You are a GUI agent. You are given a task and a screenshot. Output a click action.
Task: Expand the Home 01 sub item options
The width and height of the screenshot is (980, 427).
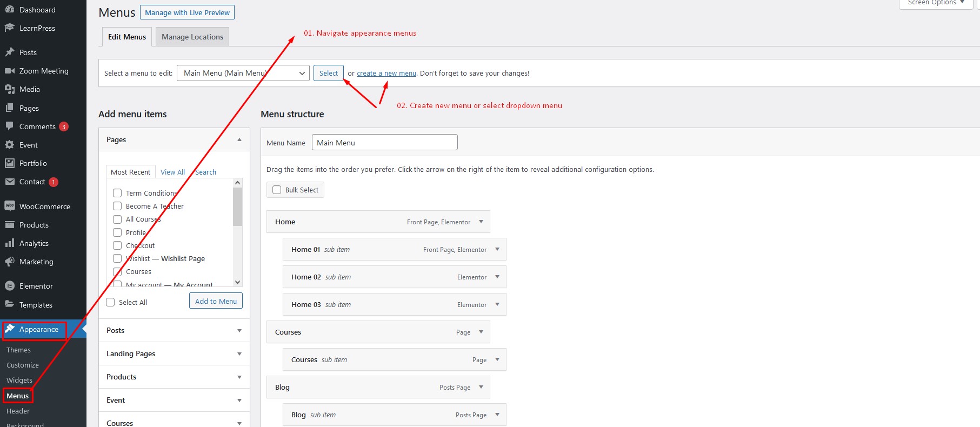pos(497,249)
